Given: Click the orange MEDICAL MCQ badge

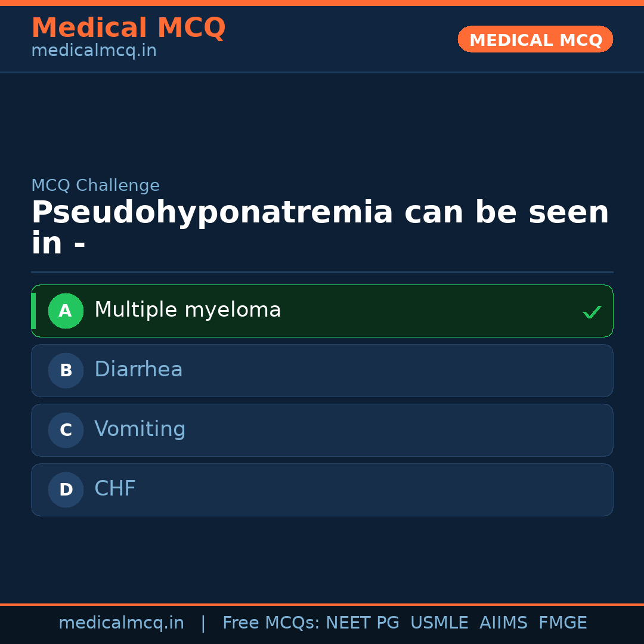Looking at the screenshot, I should point(535,39).
